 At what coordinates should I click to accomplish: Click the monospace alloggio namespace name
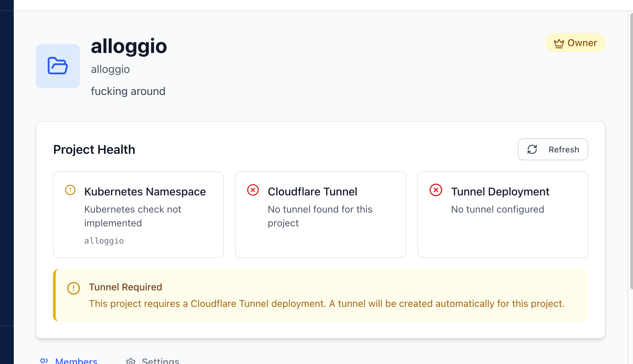coord(104,241)
